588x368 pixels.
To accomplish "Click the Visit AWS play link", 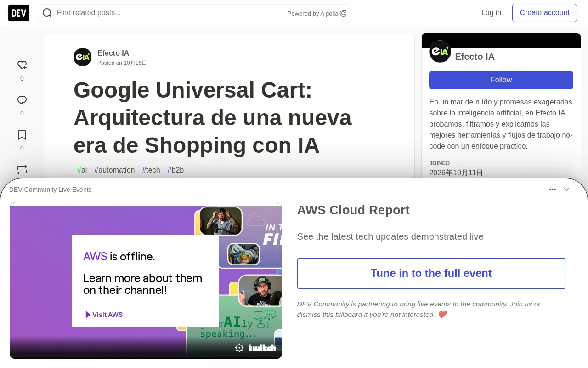I will [104, 315].
